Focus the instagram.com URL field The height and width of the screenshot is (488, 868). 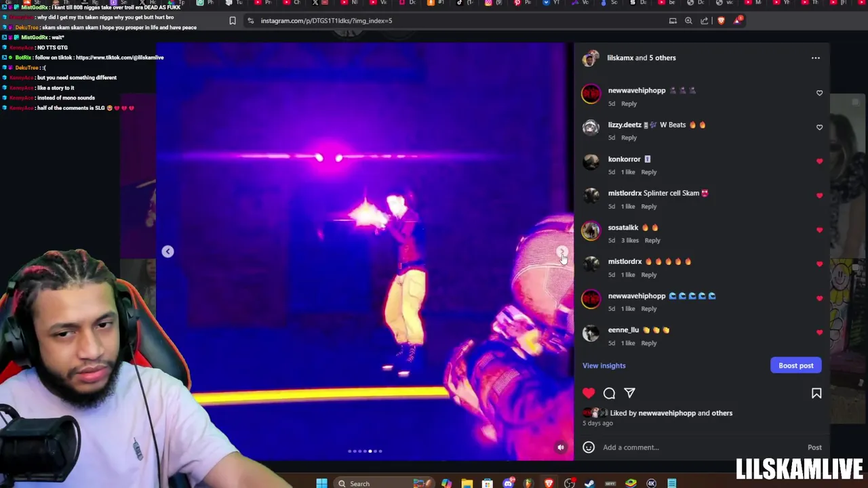pos(326,20)
